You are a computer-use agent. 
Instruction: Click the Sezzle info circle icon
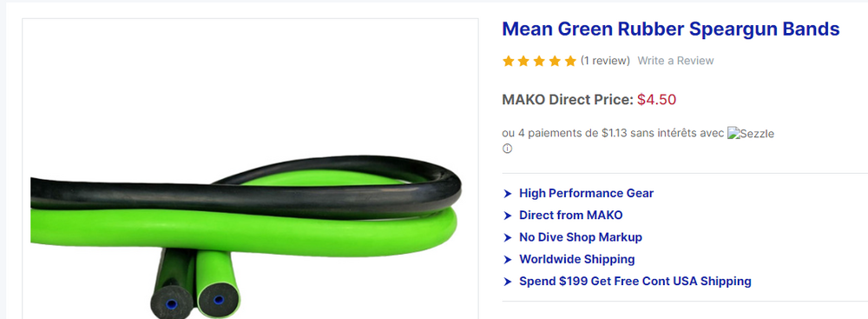(x=507, y=149)
